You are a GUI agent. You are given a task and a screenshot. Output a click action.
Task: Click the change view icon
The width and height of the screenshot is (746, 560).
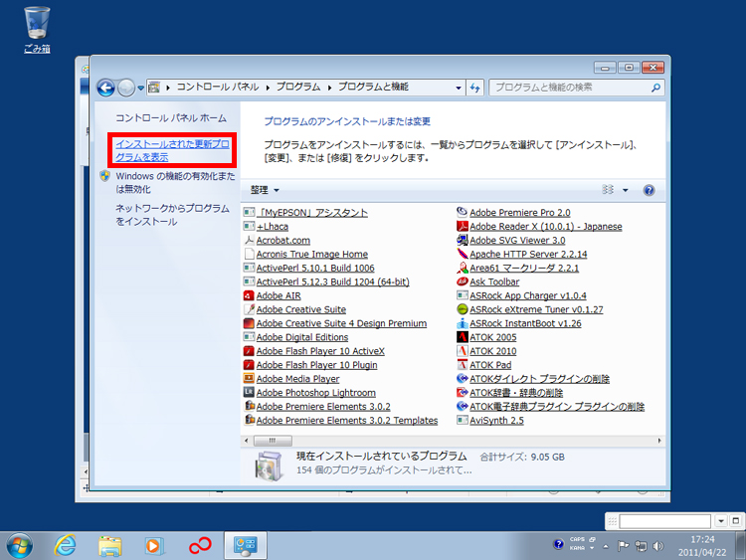[608, 190]
